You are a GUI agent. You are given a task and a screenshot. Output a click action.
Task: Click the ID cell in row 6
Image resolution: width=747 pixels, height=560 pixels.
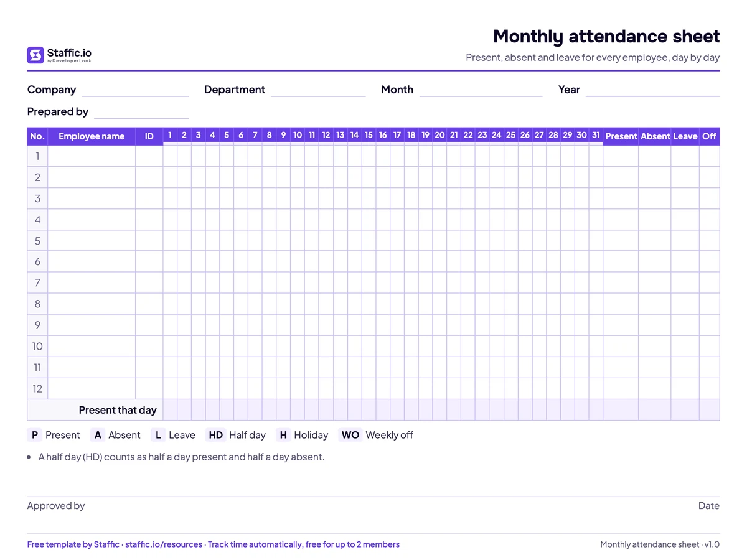pos(149,262)
